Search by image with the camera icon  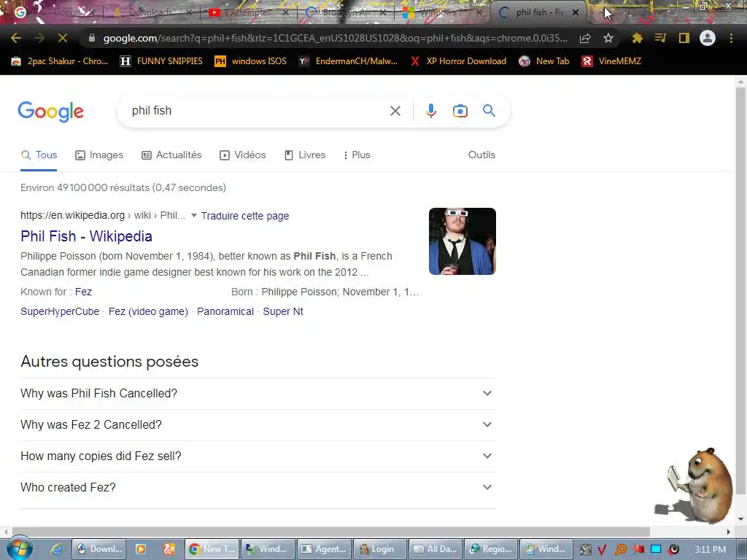(460, 111)
